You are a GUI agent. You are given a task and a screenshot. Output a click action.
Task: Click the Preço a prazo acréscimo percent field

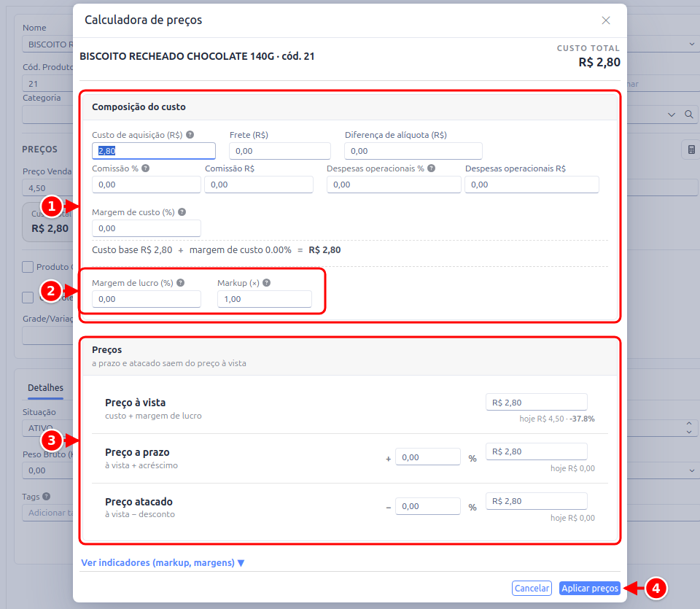pos(428,457)
